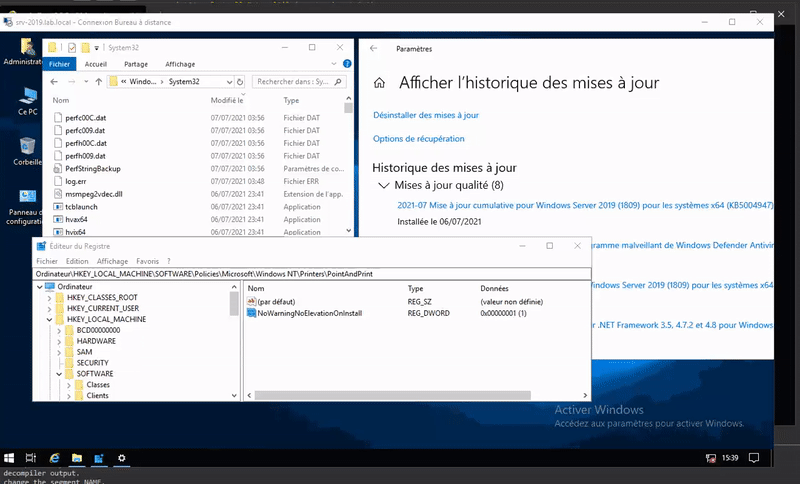800x484 pixels.
Task: Select the SAM registry key
Action: click(84, 352)
